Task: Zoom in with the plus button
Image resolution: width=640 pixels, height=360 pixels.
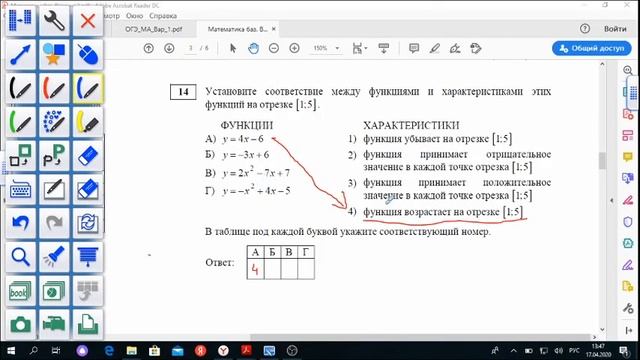Action: click(294, 49)
